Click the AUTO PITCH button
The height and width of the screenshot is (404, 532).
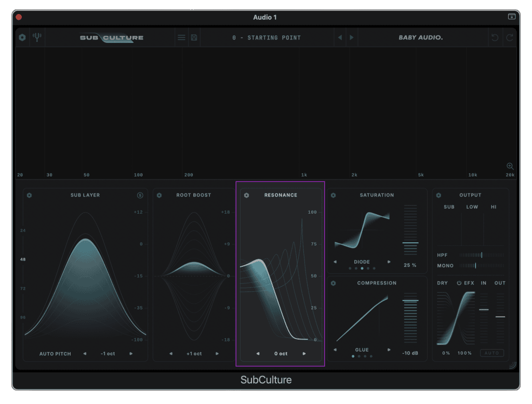(55, 354)
